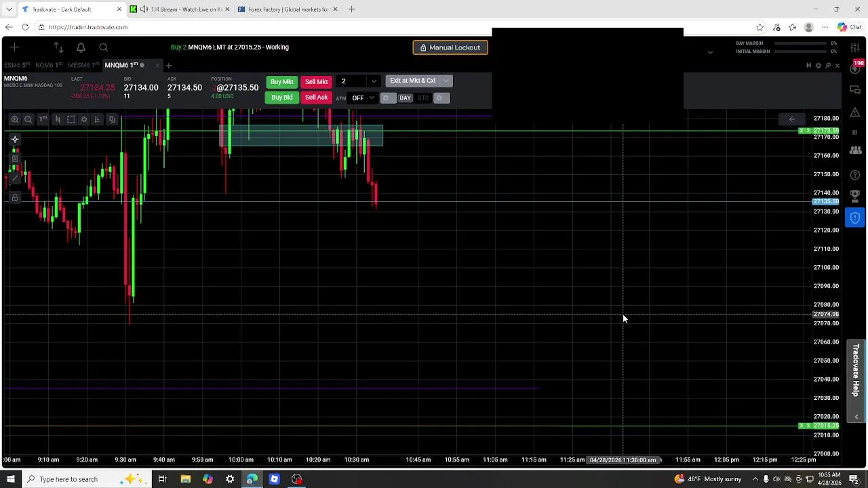
Task: Open the ATM OFF strategy dropdown
Action: [x=363, y=98]
